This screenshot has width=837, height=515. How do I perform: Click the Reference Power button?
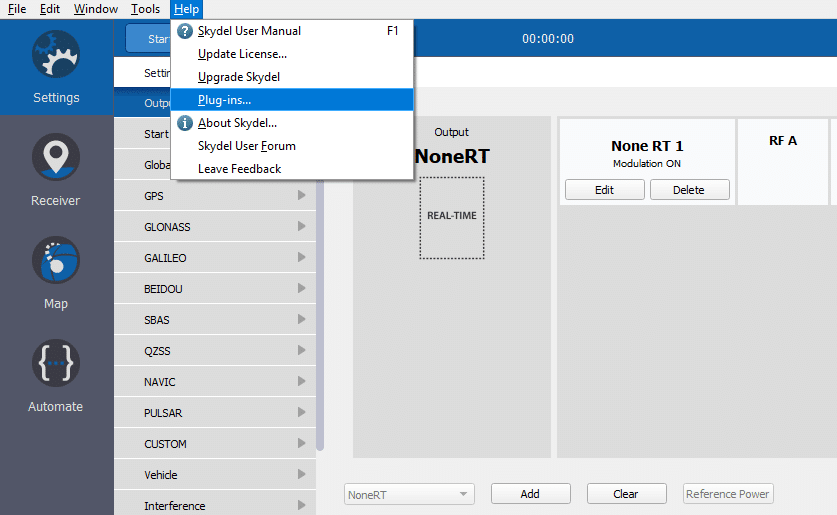(x=728, y=494)
